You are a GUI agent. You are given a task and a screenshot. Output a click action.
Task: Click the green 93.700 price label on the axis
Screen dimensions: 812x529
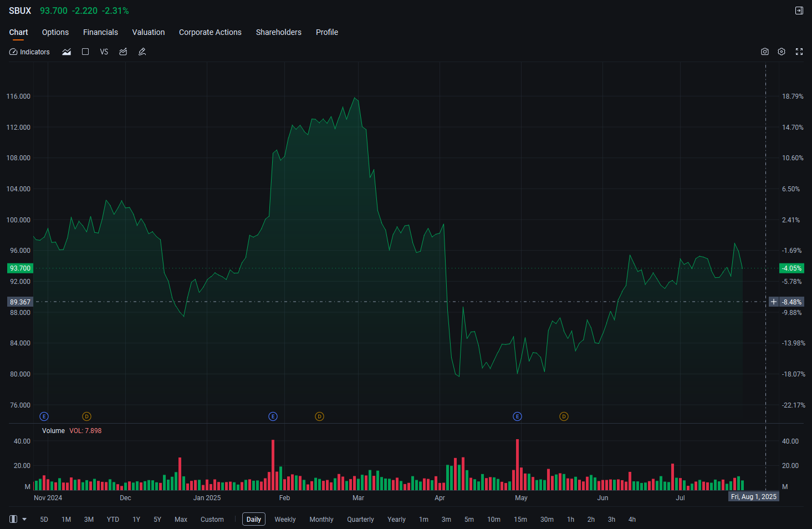(x=21, y=268)
